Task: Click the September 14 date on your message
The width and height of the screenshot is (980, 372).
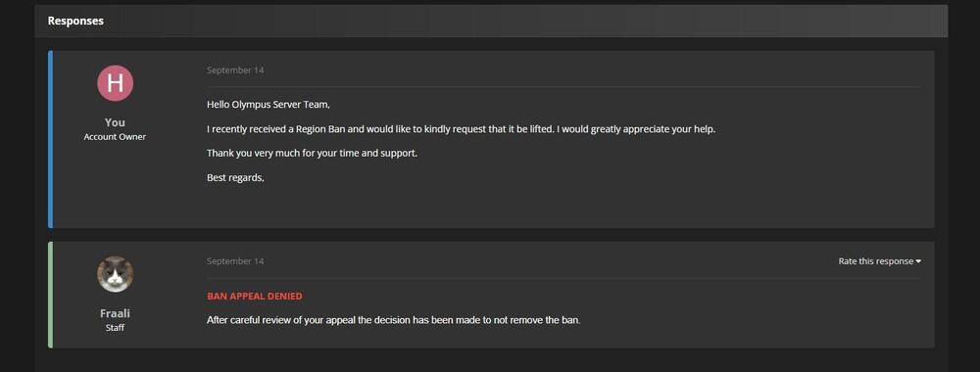Action: 235,70
